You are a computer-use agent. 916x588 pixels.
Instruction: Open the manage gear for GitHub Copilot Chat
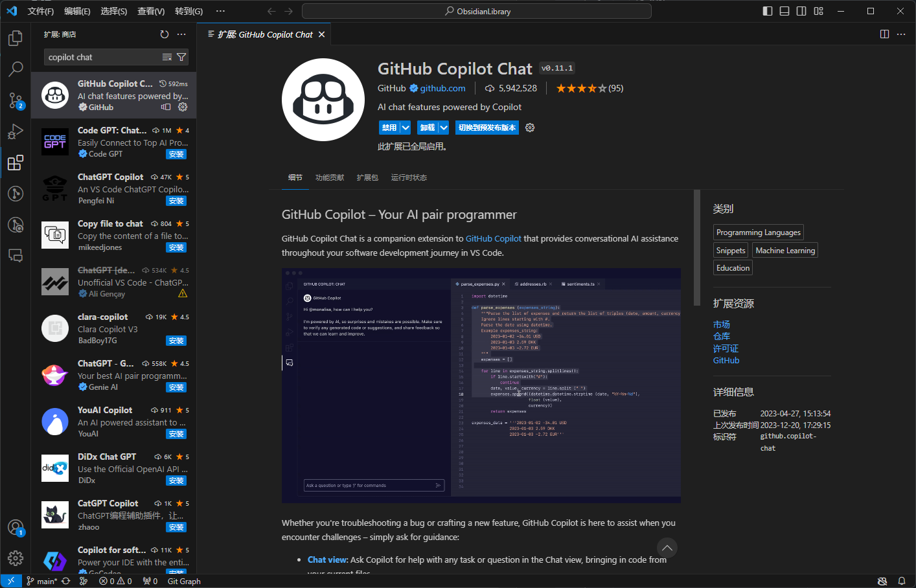[x=183, y=107]
